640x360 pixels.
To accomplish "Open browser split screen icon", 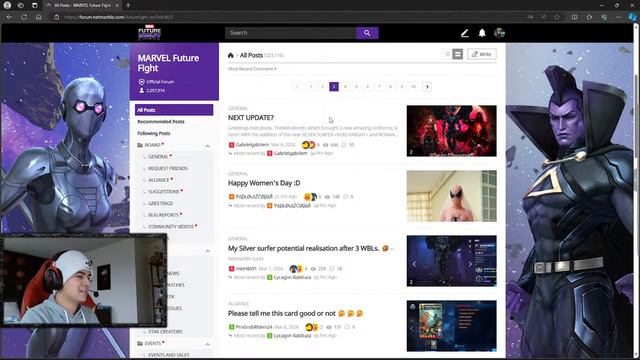I will [x=574, y=17].
